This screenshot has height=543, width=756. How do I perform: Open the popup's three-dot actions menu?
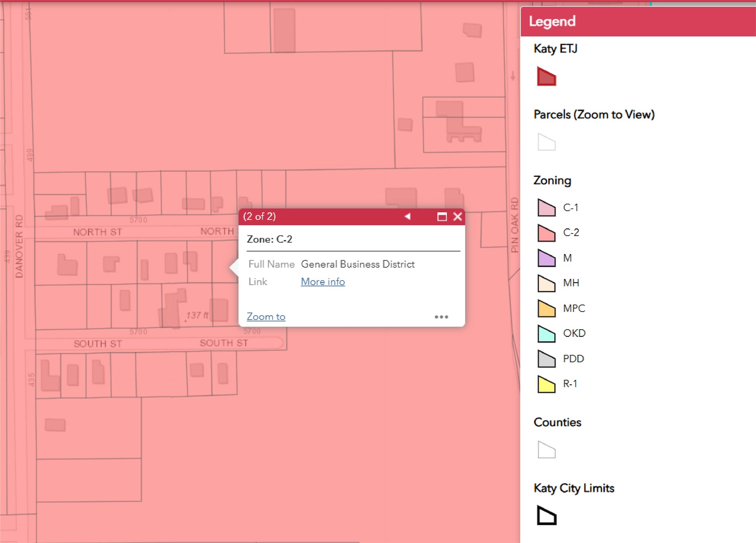coord(441,317)
